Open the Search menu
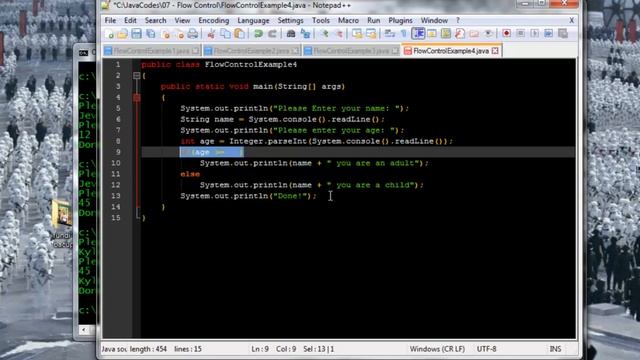 [x=156, y=20]
